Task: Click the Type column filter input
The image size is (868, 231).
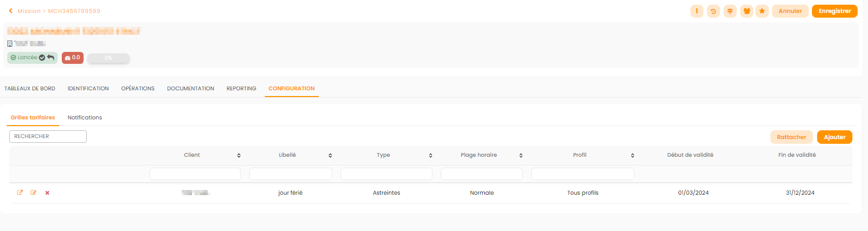Action: pyautogui.click(x=386, y=174)
